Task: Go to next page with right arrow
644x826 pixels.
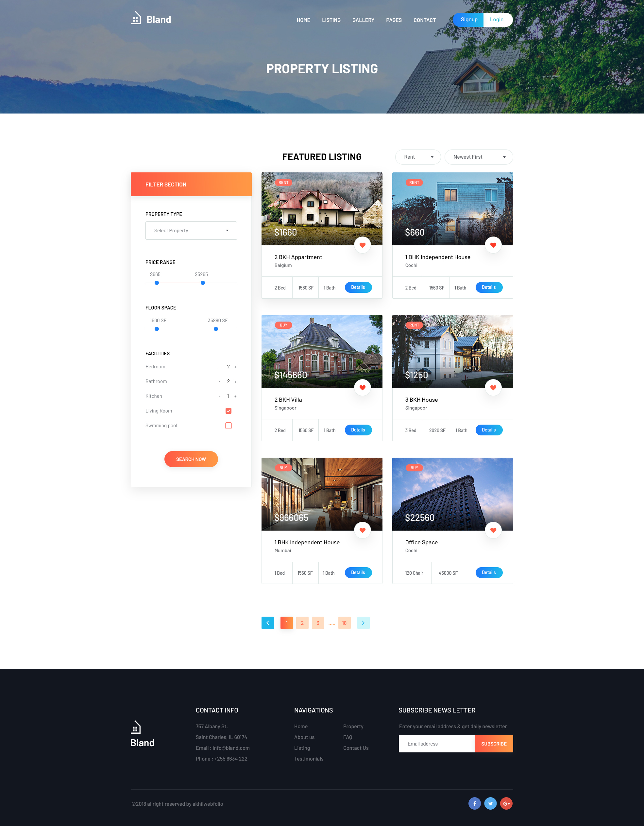Action: tap(363, 623)
